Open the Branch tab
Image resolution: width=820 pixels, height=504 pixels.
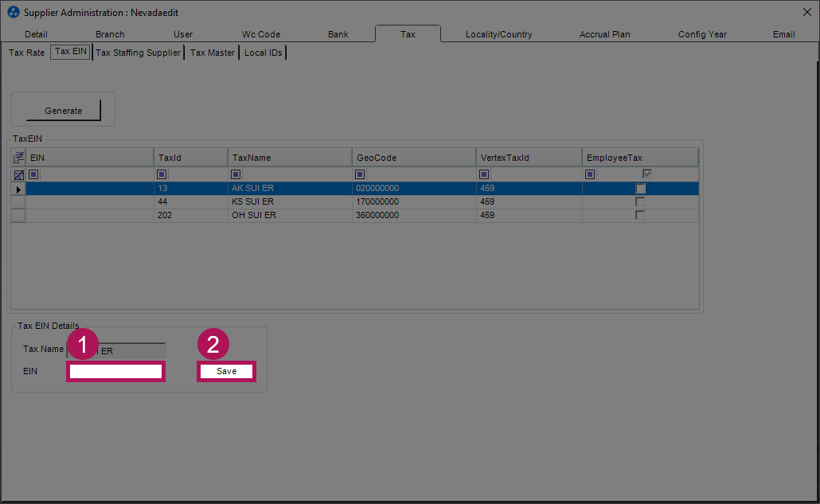pyautogui.click(x=110, y=34)
